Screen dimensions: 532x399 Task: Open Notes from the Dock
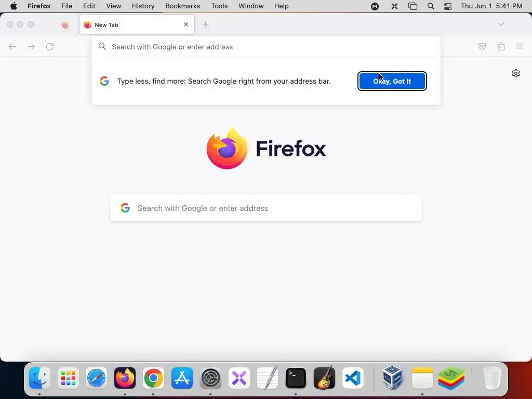tap(422, 378)
